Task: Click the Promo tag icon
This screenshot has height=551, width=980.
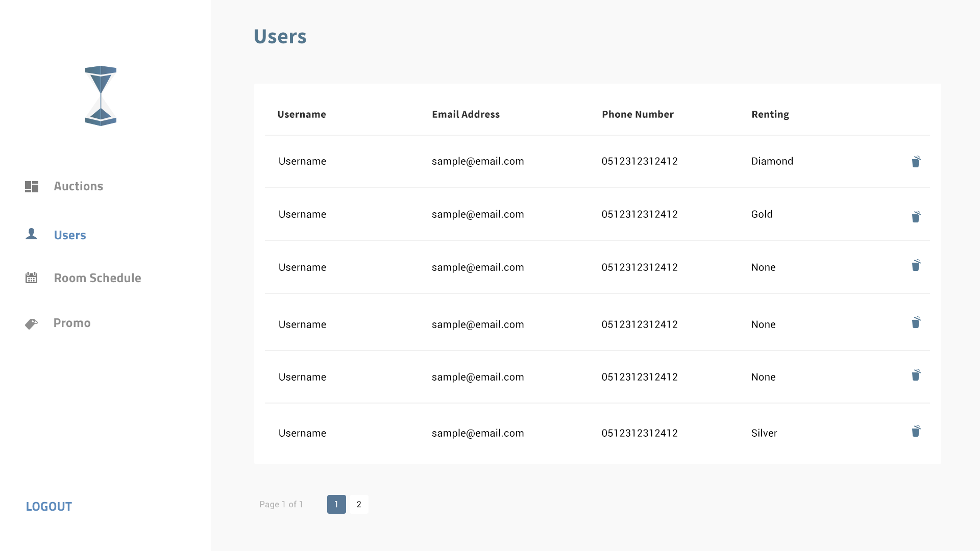Action: click(32, 324)
